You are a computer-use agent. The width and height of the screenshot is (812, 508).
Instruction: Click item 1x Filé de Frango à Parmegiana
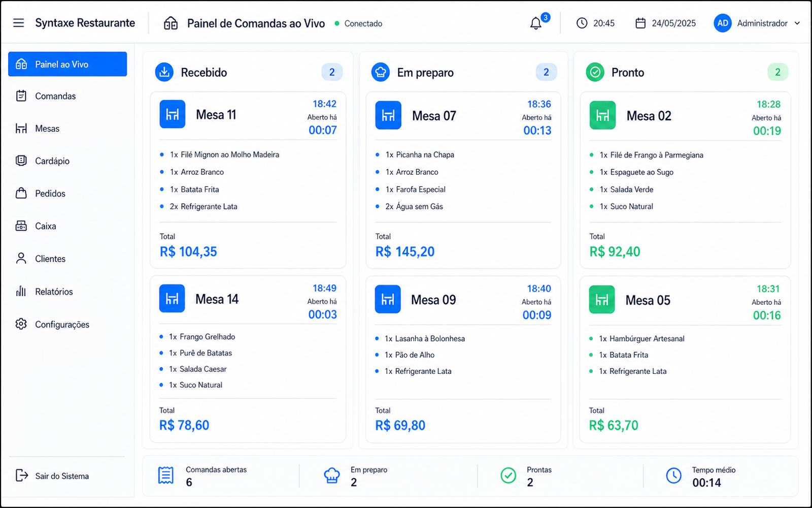652,155
